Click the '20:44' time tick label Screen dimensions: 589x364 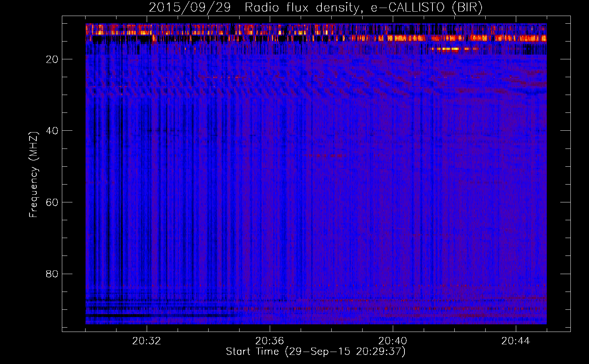point(516,341)
